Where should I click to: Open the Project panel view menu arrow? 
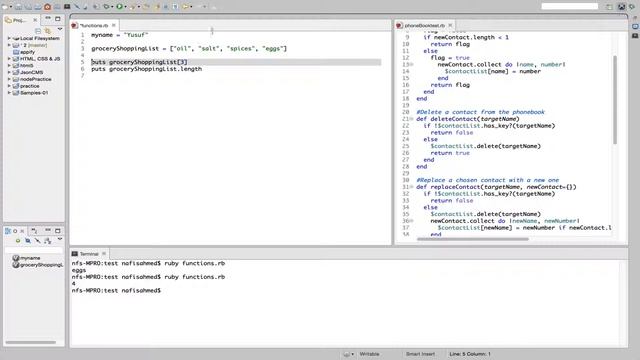click(x=60, y=29)
